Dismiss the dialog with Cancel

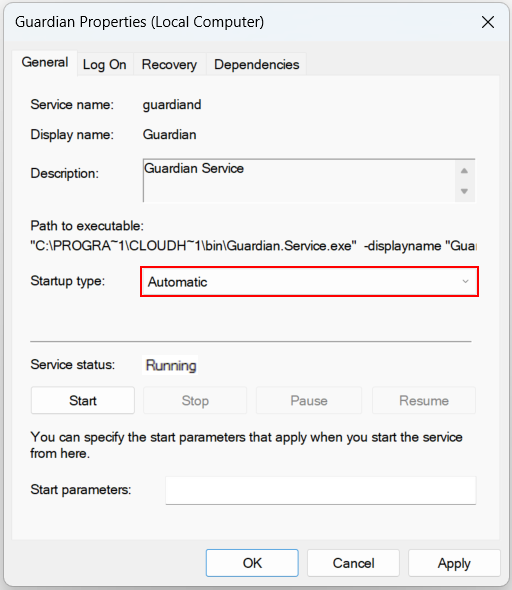point(353,563)
